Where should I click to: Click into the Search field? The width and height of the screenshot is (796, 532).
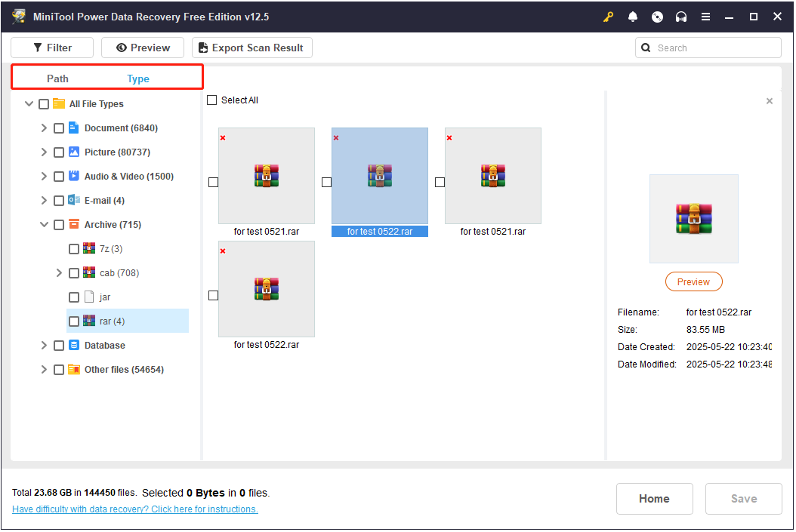708,48
